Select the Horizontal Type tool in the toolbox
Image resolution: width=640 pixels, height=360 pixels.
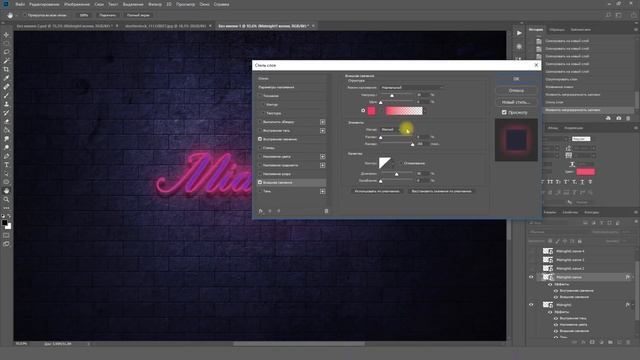(6, 165)
